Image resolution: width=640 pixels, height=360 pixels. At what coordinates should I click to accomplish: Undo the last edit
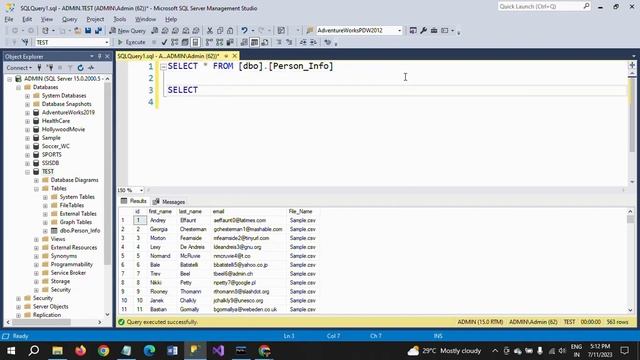244,31
